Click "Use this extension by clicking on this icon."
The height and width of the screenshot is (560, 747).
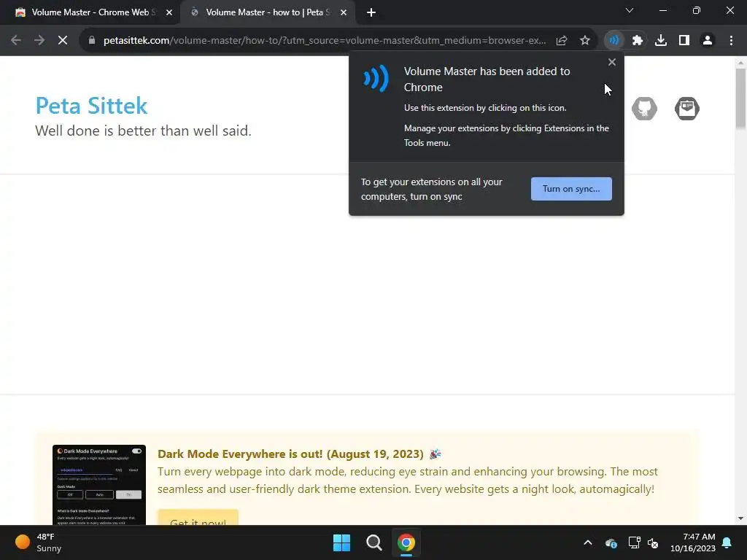click(x=485, y=108)
